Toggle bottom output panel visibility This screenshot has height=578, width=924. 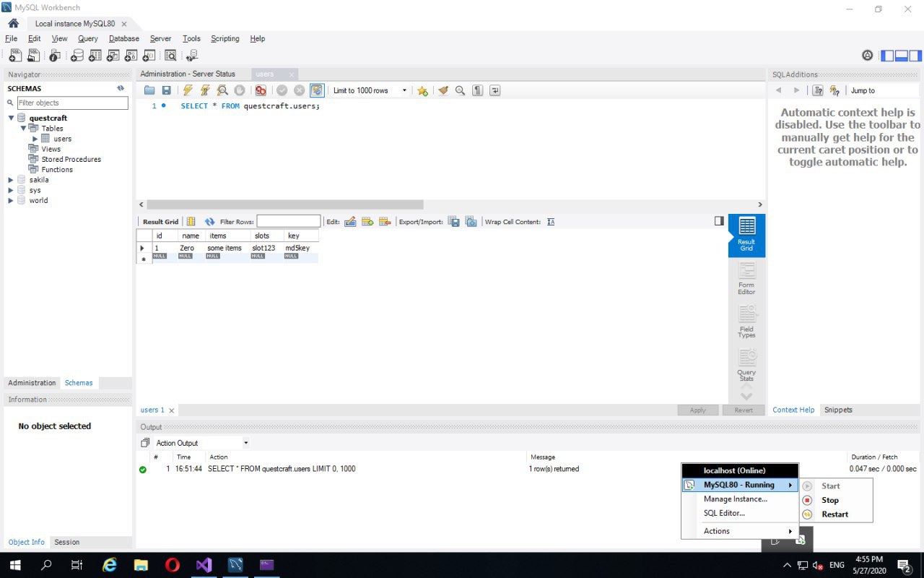coord(901,56)
